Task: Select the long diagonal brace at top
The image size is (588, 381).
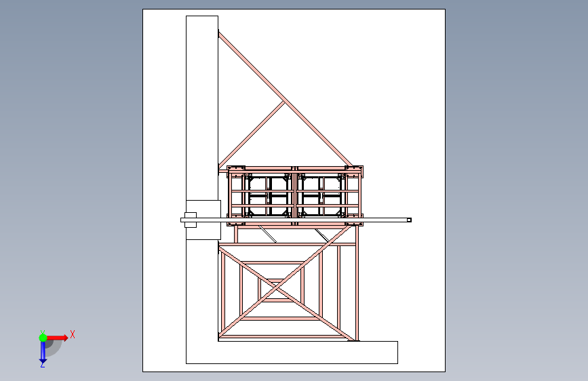Action: pos(285,100)
